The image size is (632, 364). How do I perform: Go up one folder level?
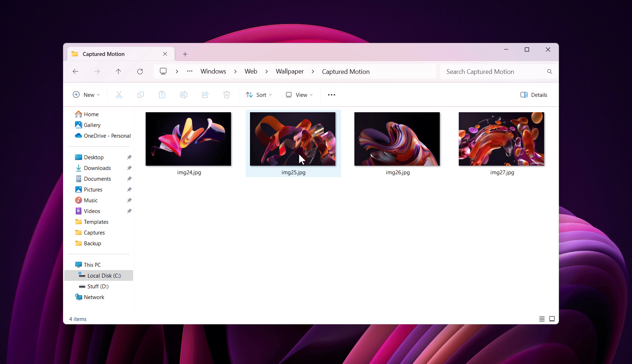coord(118,72)
